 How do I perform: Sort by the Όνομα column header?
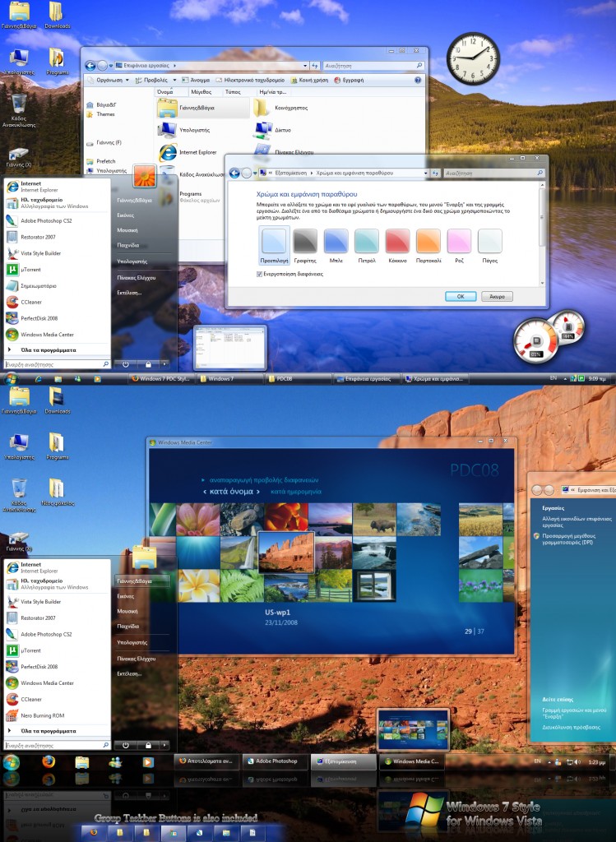pyautogui.click(x=170, y=92)
